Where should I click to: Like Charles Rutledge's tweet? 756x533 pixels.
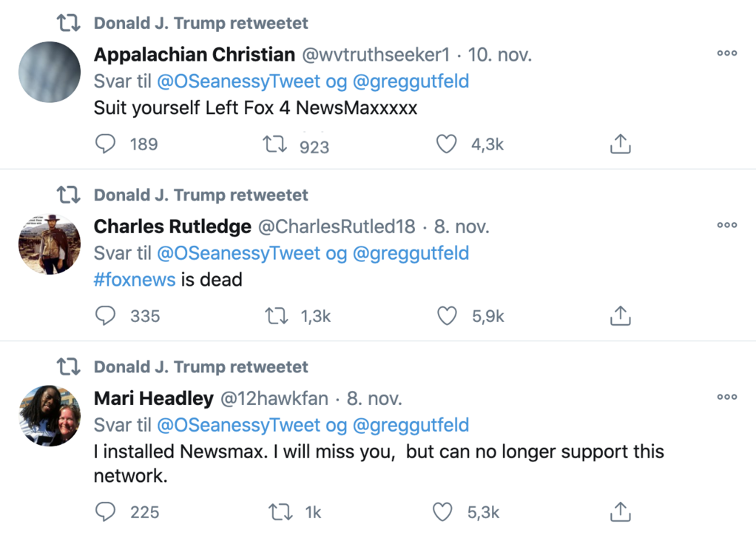click(x=447, y=315)
